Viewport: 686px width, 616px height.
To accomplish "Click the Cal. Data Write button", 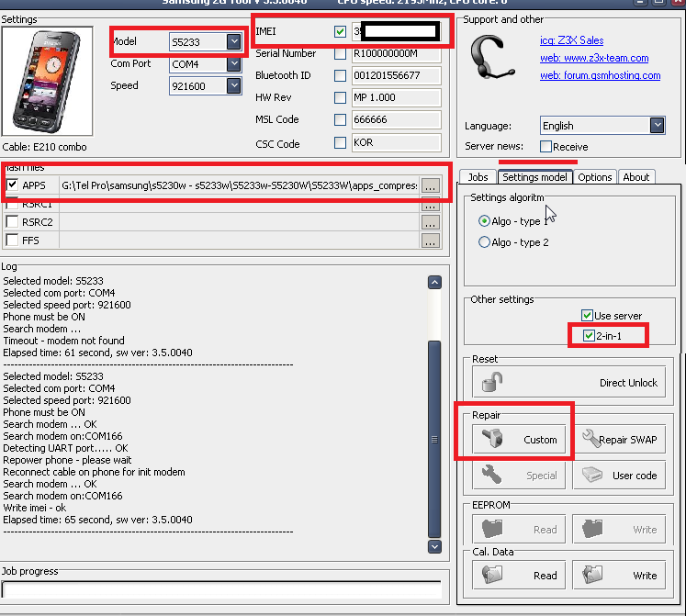I will [619, 575].
